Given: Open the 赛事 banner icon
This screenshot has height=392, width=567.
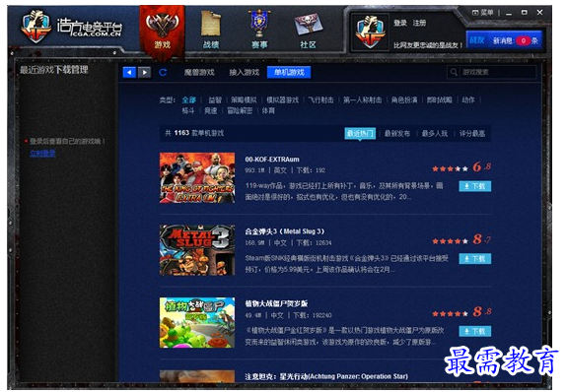Looking at the screenshot, I should point(259,30).
